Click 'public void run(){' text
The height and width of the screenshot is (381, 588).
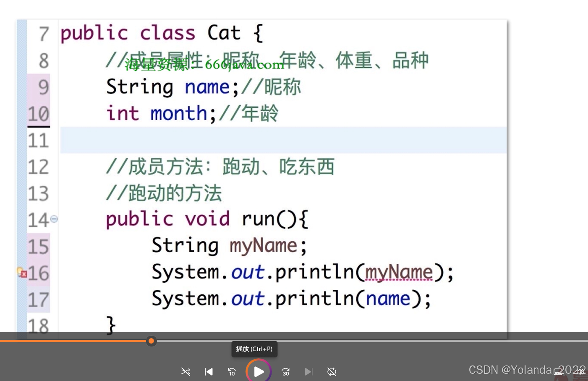coord(207,219)
